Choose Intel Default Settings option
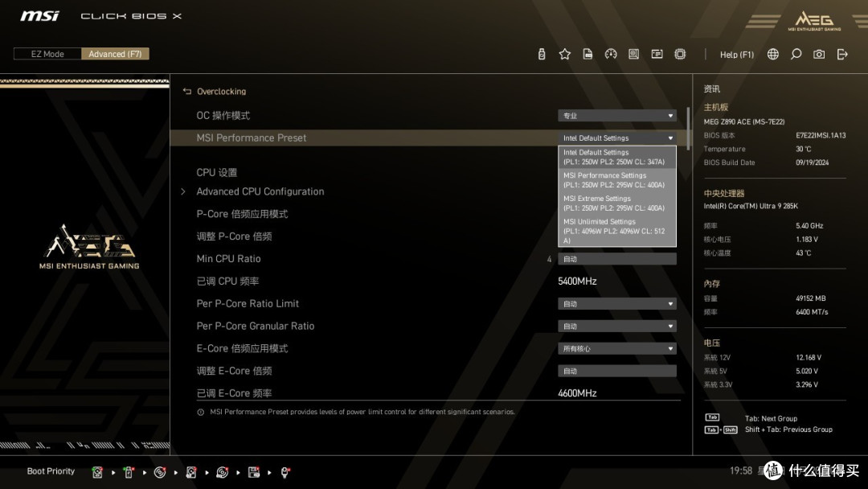The height and width of the screenshot is (489, 868). 617,157
